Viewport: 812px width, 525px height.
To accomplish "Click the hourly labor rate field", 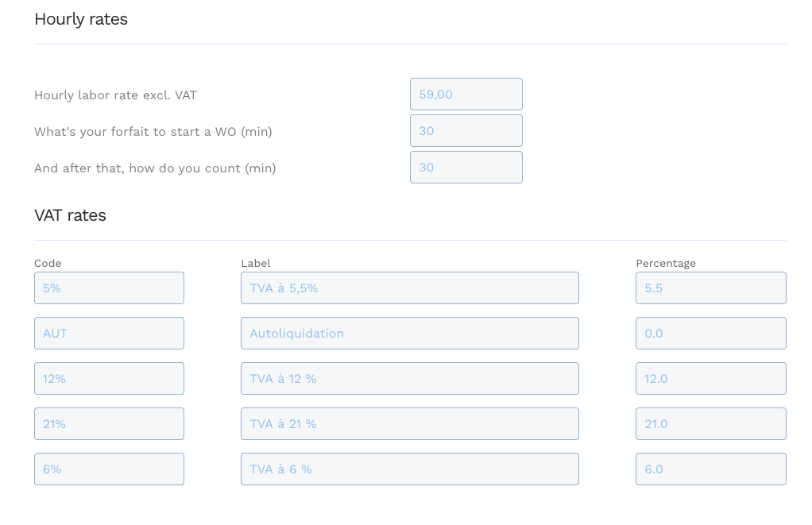I will (x=466, y=93).
